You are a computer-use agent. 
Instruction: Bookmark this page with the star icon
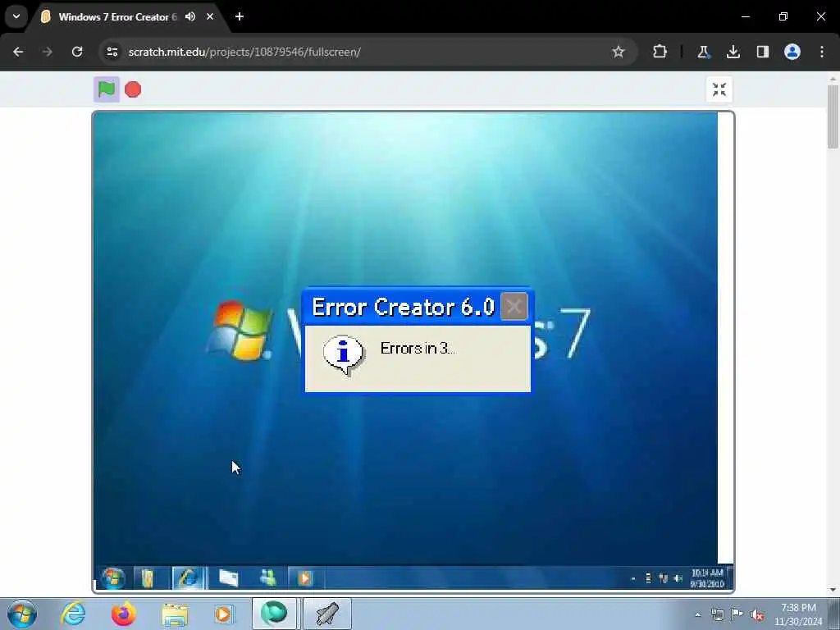pyautogui.click(x=619, y=52)
